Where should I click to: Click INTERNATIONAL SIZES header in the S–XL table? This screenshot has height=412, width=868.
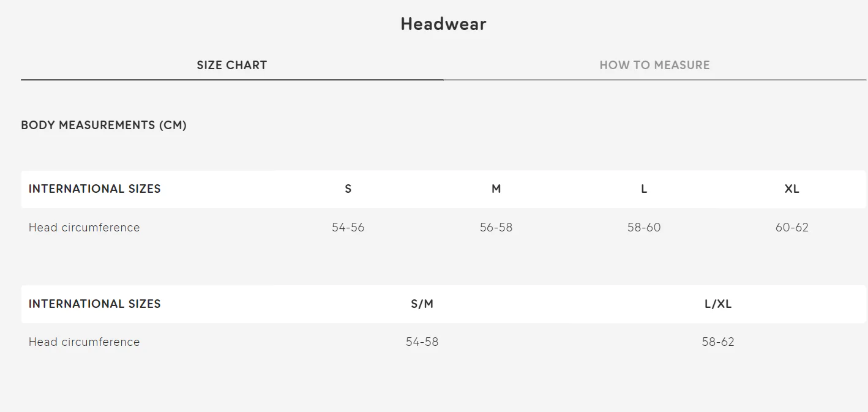pos(94,189)
